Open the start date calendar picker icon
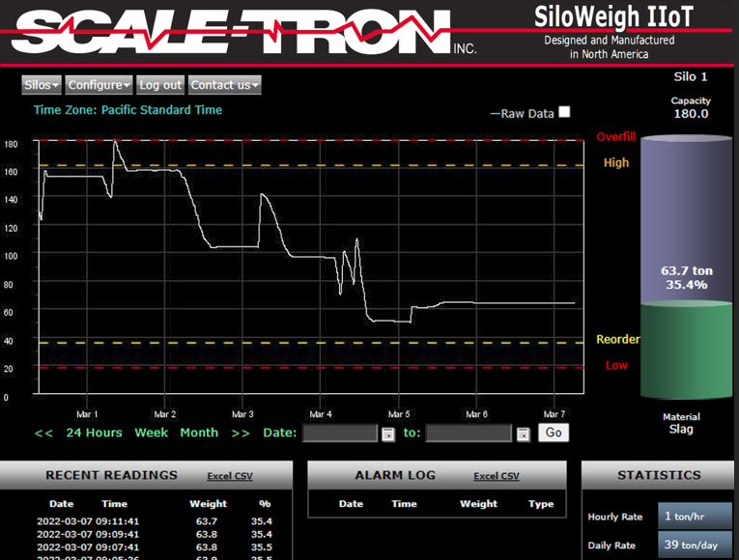This screenshot has width=739, height=560. point(388,434)
